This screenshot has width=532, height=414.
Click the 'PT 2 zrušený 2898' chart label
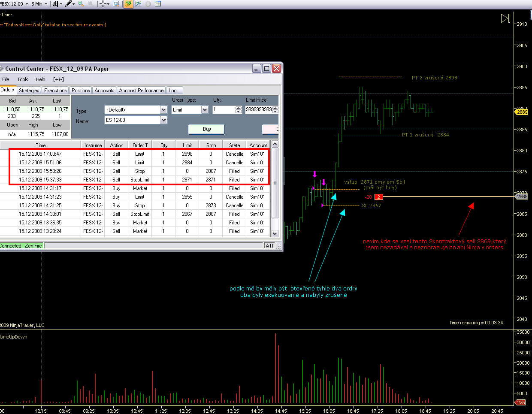(434, 78)
